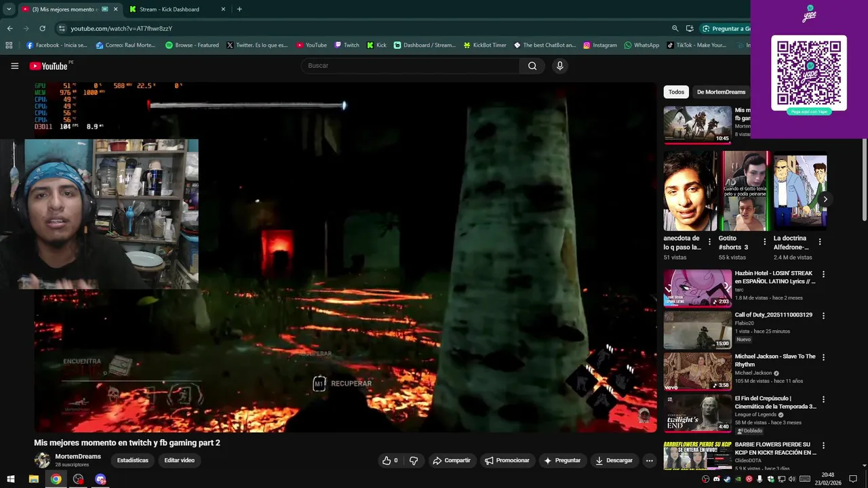Select the De MortemDreams filter chip
This screenshot has width=868, height=488.
[721, 91]
